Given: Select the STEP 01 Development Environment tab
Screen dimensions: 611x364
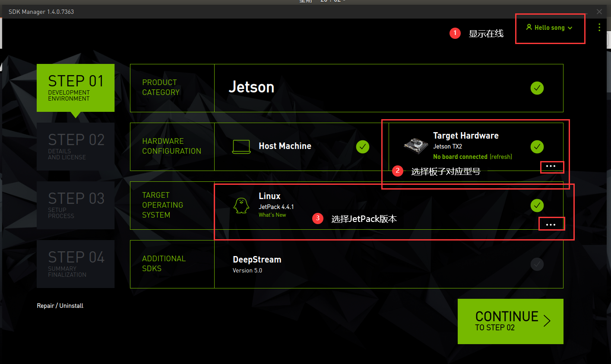Looking at the screenshot, I should click(76, 88).
